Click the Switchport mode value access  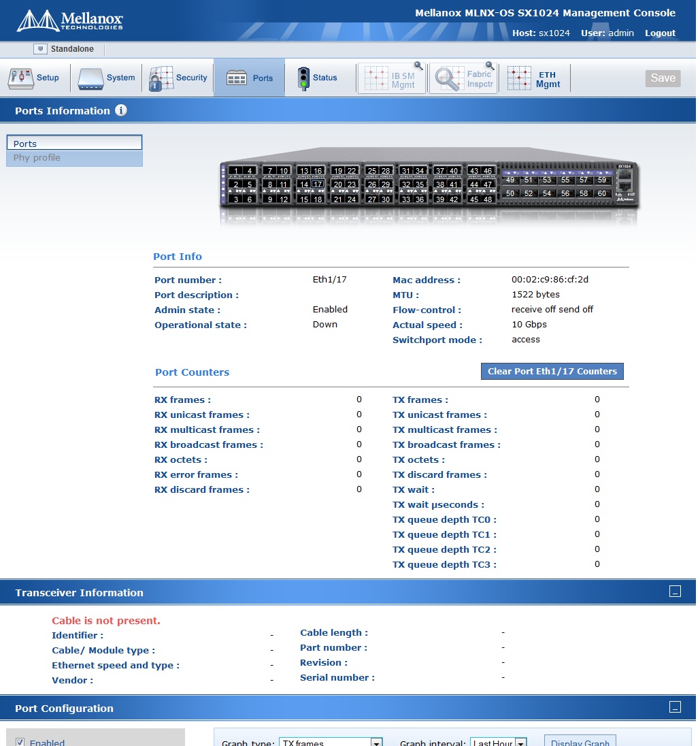pos(525,339)
